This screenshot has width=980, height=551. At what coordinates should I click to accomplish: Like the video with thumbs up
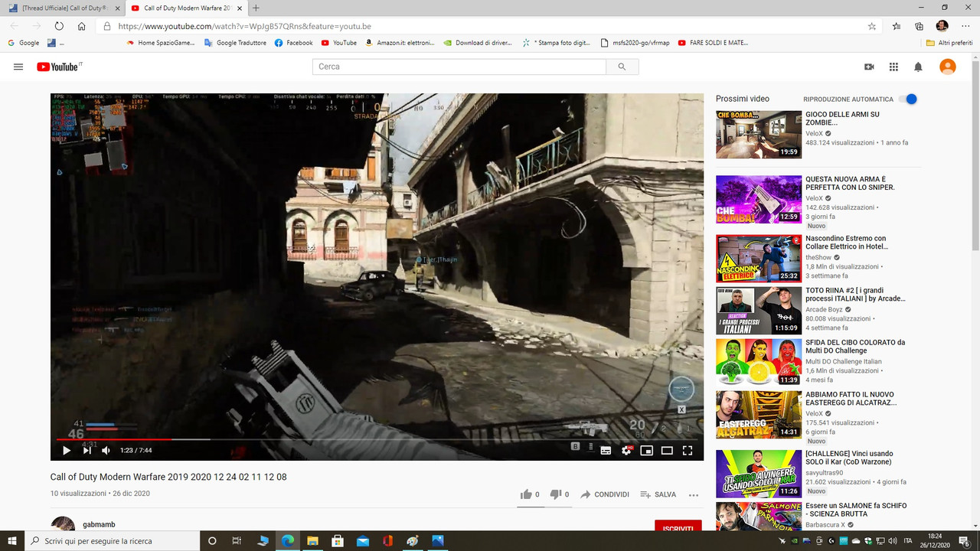click(526, 494)
